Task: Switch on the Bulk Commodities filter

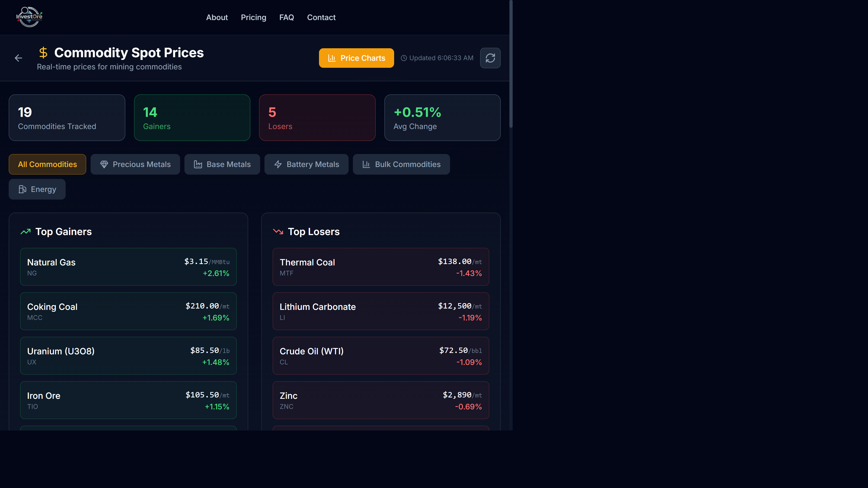Action: [x=401, y=164]
